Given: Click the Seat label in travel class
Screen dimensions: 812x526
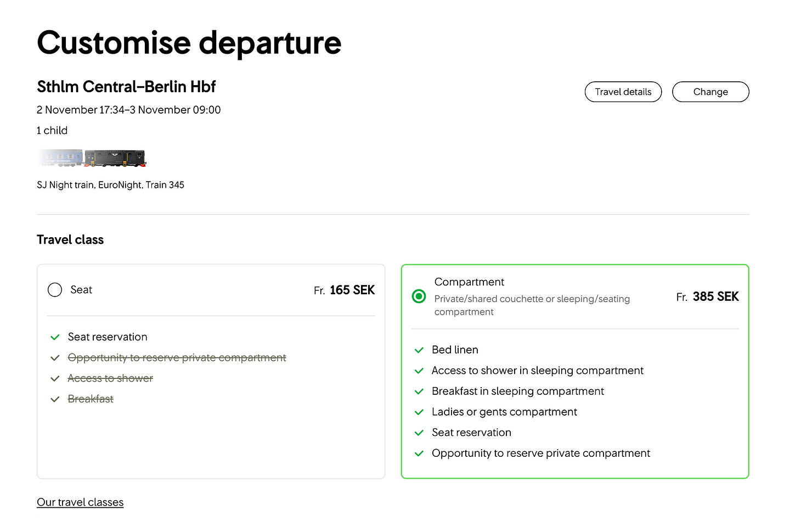Looking at the screenshot, I should tap(81, 290).
